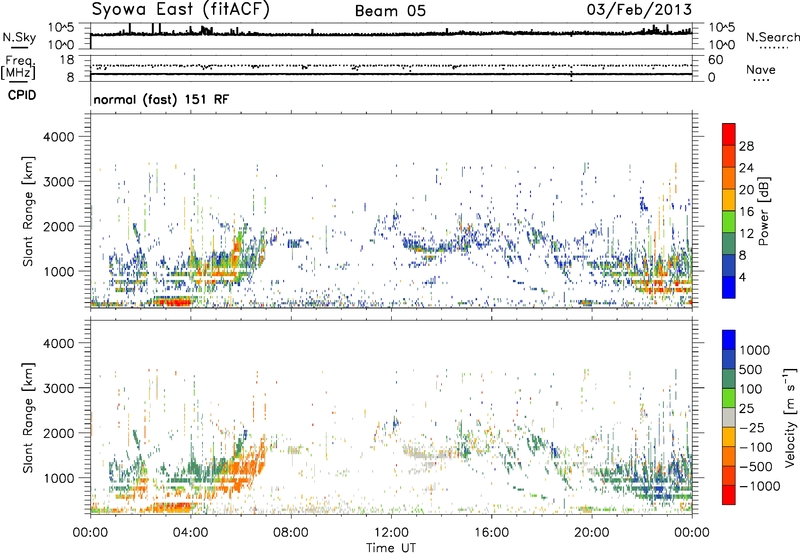The height and width of the screenshot is (554, 800).
Task: Click the 'normal (fast) 151 RF' text
Action: click(x=161, y=99)
